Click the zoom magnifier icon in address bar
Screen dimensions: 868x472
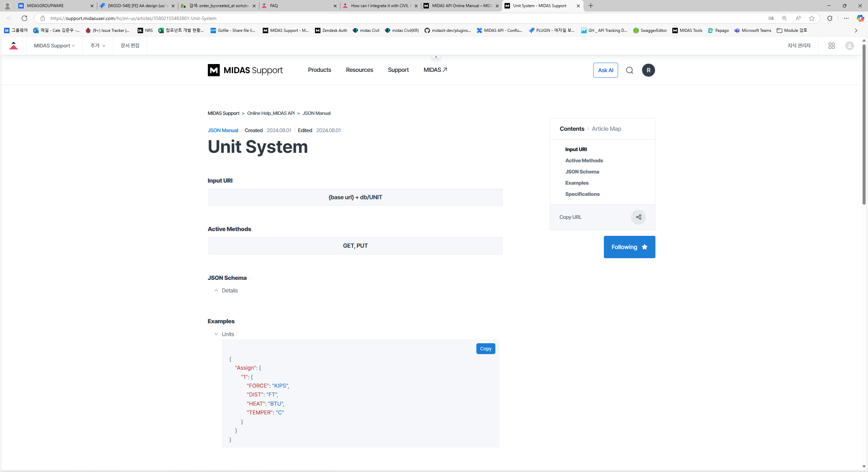tap(785, 18)
